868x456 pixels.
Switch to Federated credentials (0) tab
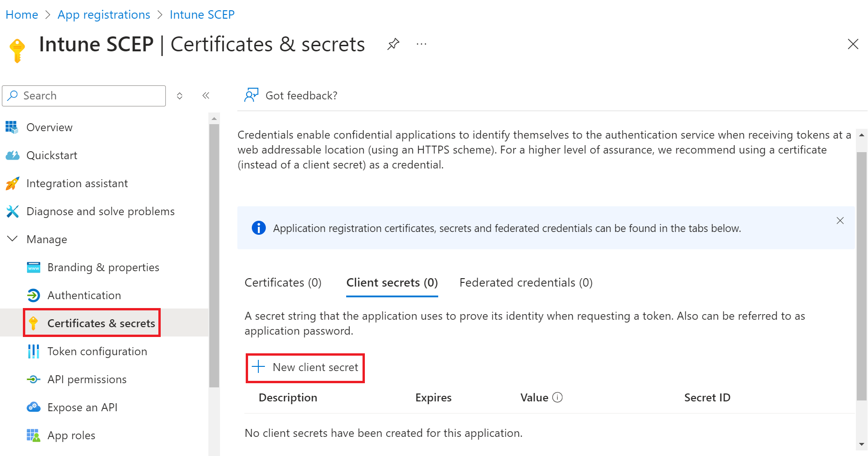click(x=526, y=283)
